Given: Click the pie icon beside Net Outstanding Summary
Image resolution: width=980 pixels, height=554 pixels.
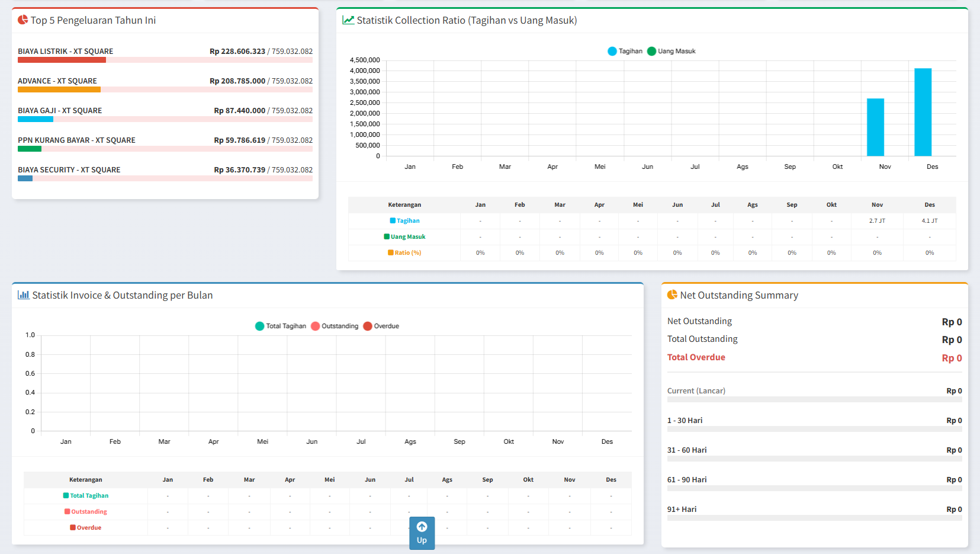Looking at the screenshot, I should click(672, 295).
